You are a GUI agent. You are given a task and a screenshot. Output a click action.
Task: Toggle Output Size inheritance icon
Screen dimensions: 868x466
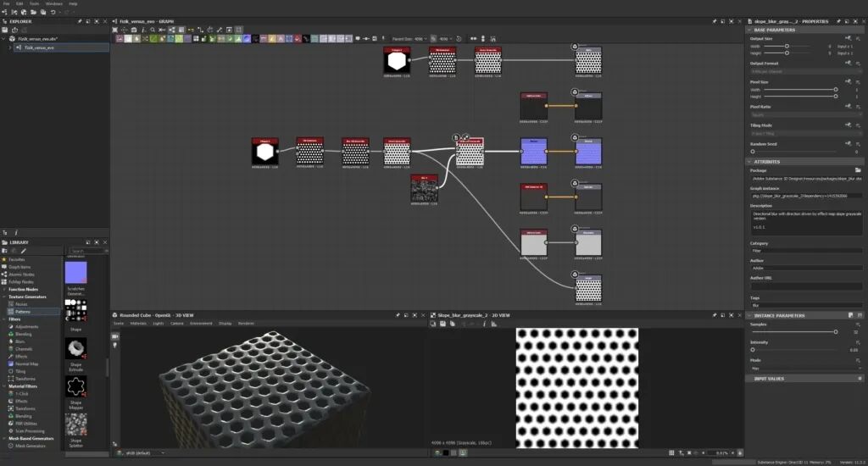click(848, 39)
